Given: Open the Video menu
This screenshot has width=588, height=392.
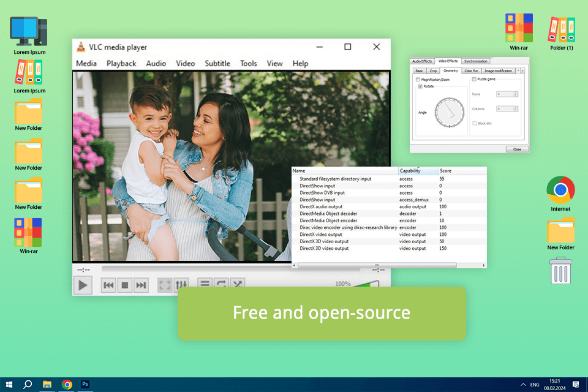Looking at the screenshot, I should click(185, 64).
